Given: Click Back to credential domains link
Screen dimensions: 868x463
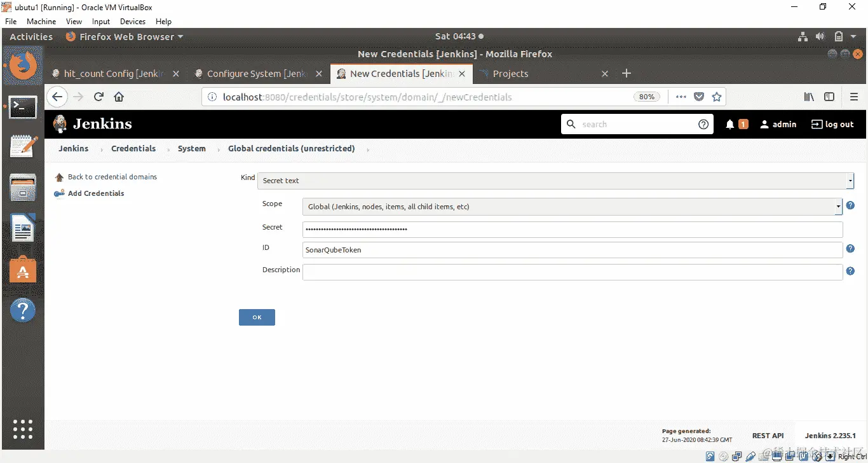Looking at the screenshot, I should point(112,177).
